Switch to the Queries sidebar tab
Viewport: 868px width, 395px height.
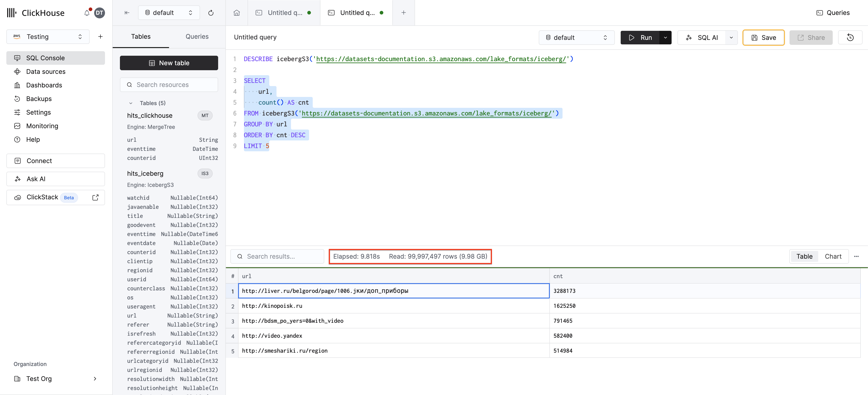pyautogui.click(x=197, y=36)
